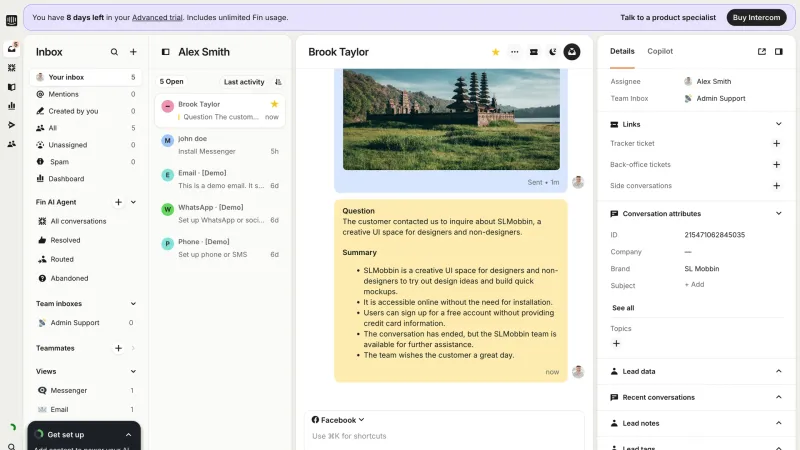Viewport: 800px width, 450px height.
Task: Click the Buy Intercom button
Action: pos(756,17)
